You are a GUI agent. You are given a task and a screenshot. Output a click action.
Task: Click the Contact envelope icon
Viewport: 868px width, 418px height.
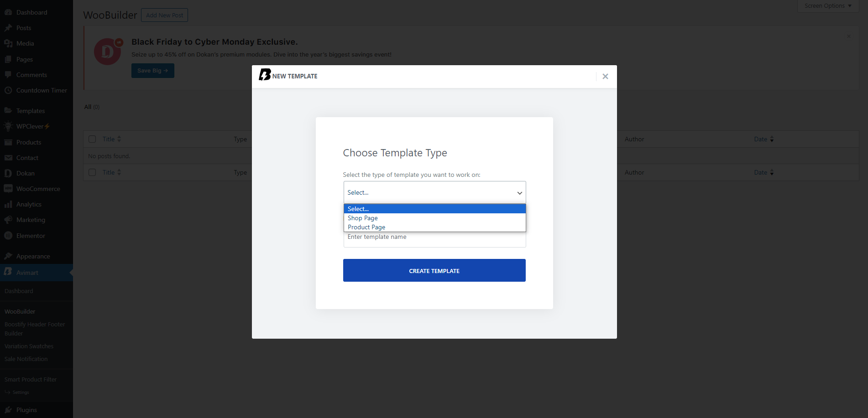(x=8, y=158)
